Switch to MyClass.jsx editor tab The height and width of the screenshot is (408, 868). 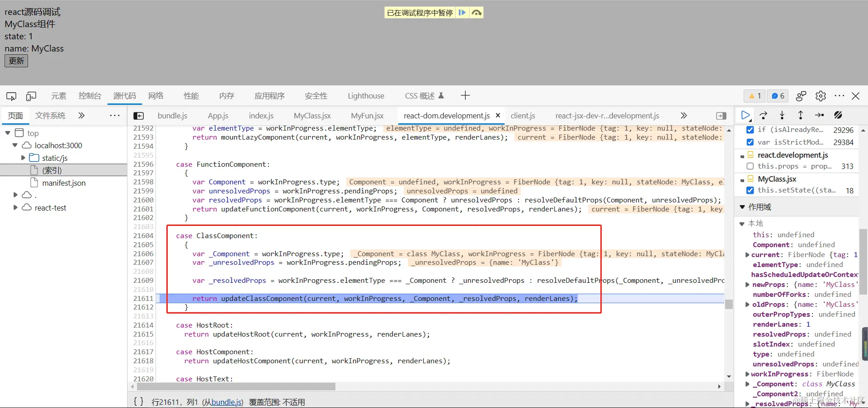click(312, 116)
